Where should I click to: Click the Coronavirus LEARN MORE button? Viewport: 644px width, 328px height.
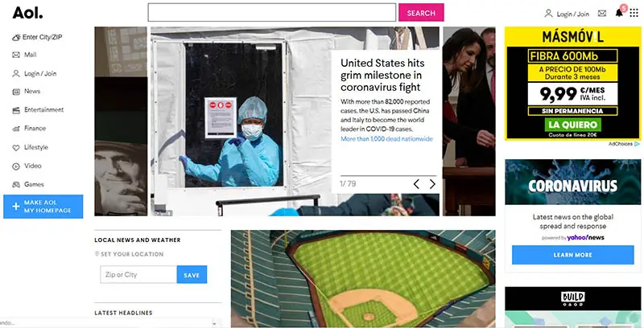pyautogui.click(x=572, y=255)
